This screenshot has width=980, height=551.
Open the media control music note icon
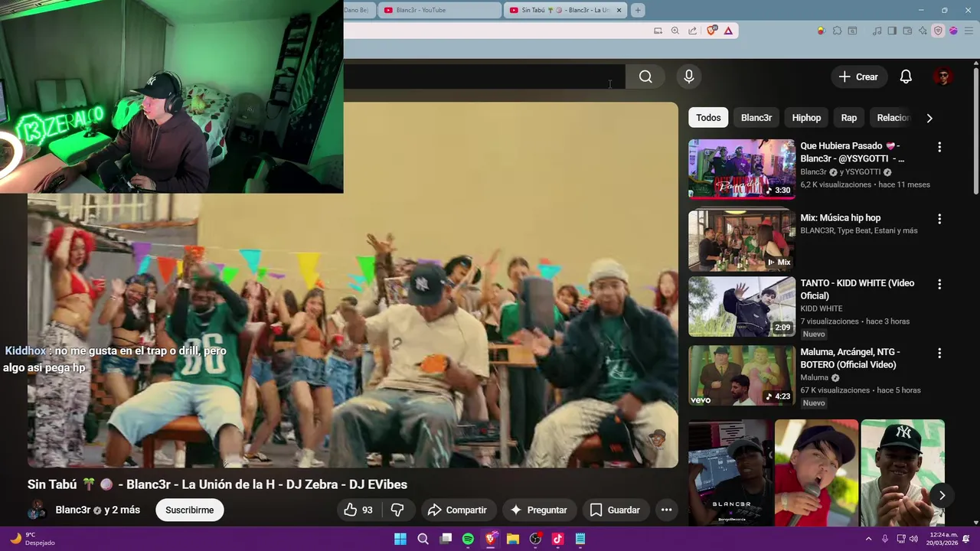point(877,31)
